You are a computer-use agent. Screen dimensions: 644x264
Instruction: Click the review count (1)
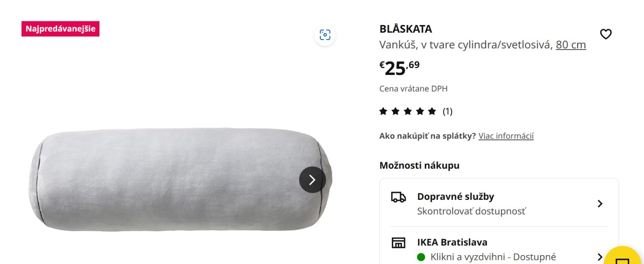[448, 111]
